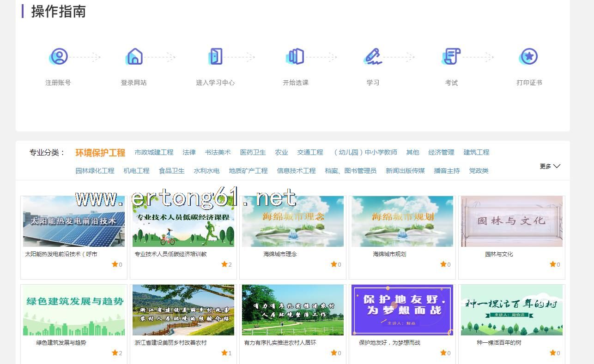Image resolution: width=594 pixels, height=364 pixels.
Task: Open the 保护地友好，为梦想而战 course thumbnail
Action: click(402, 310)
